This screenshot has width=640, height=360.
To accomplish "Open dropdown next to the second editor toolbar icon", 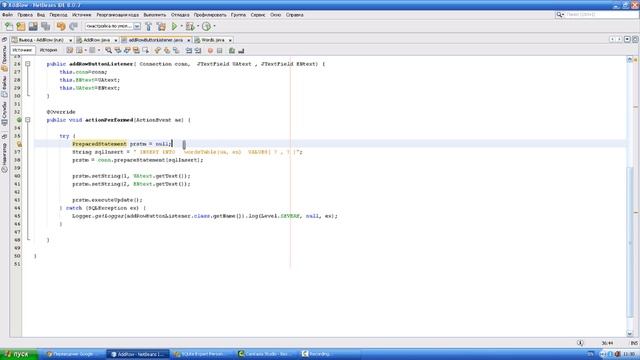I will pyautogui.click(x=85, y=51).
